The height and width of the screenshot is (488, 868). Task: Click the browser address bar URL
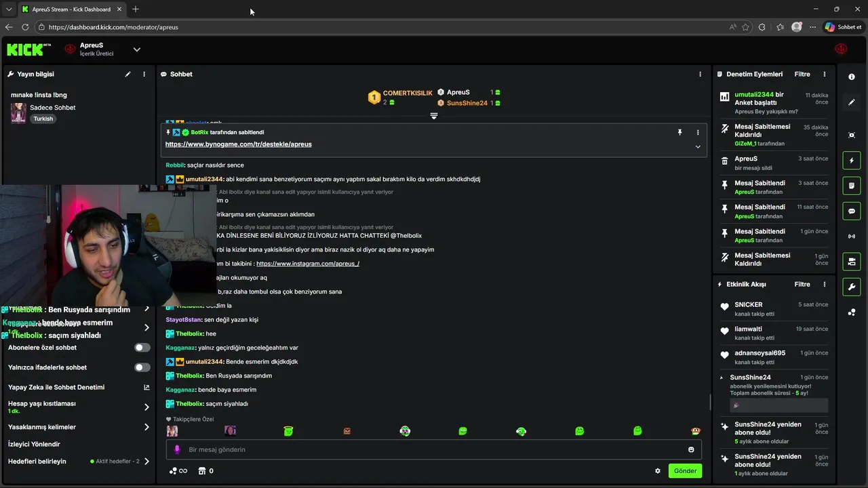point(113,27)
